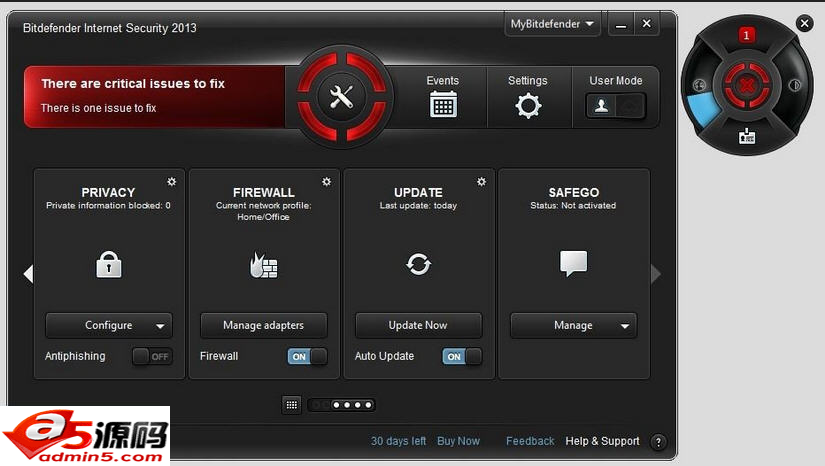Click the 30 days left link
The height and width of the screenshot is (466, 825).
pyautogui.click(x=398, y=441)
